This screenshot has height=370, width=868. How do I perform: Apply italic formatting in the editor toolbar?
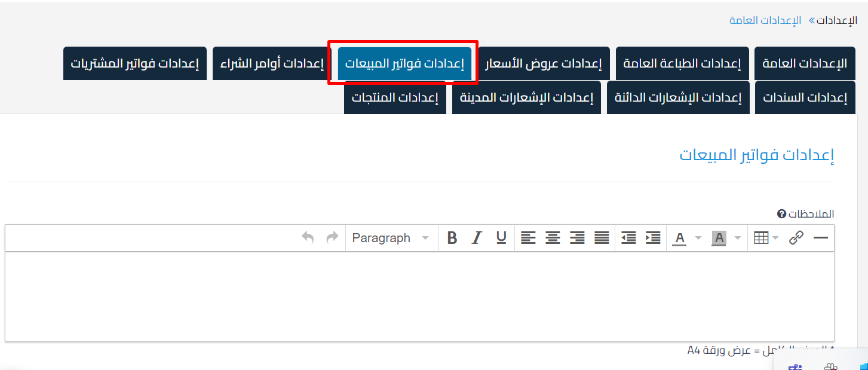(476, 237)
